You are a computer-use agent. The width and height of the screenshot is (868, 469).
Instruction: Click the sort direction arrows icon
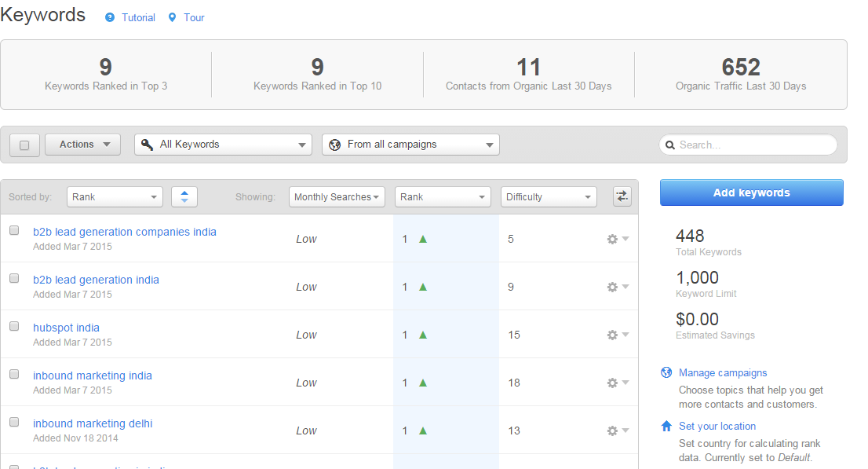click(x=184, y=196)
